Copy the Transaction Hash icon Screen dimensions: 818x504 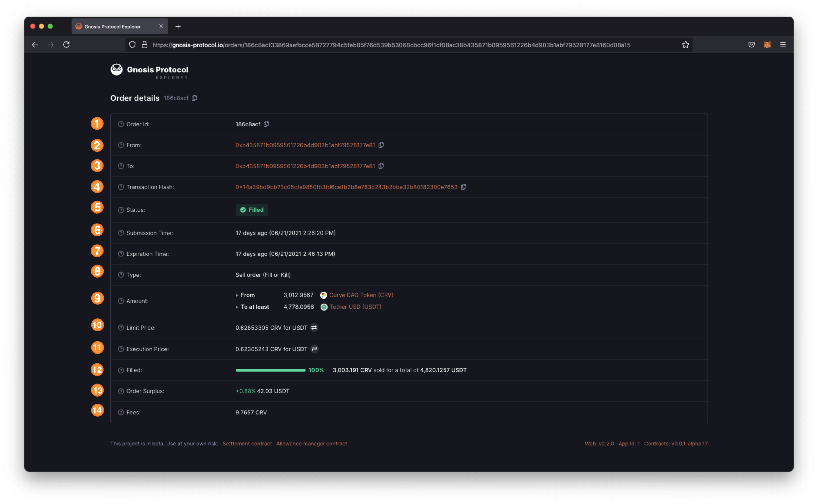[x=463, y=187]
